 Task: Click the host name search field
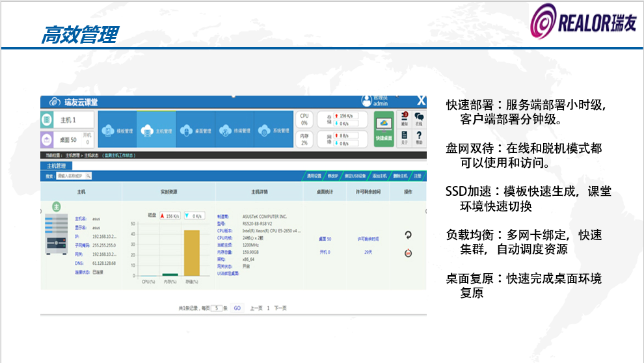pos(71,176)
